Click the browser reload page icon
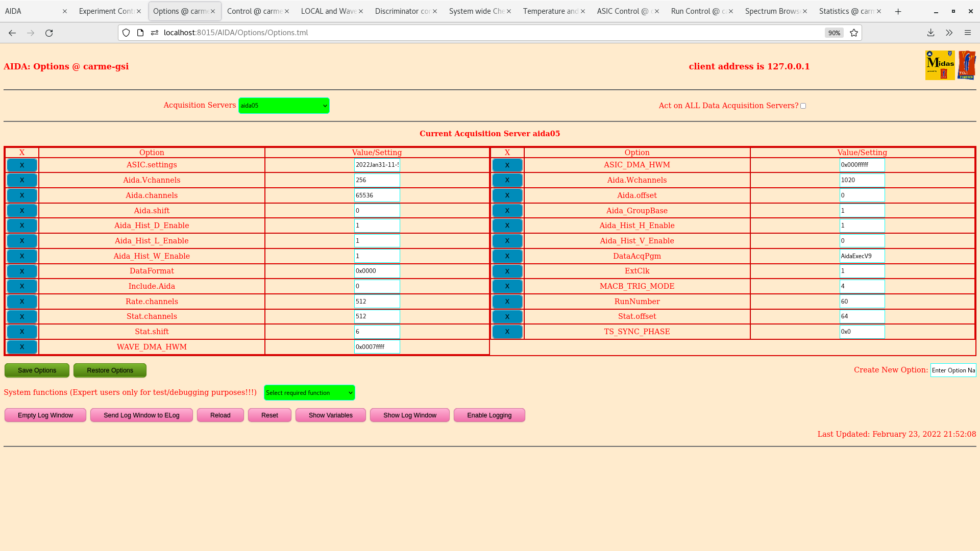The width and height of the screenshot is (980, 551). click(49, 33)
